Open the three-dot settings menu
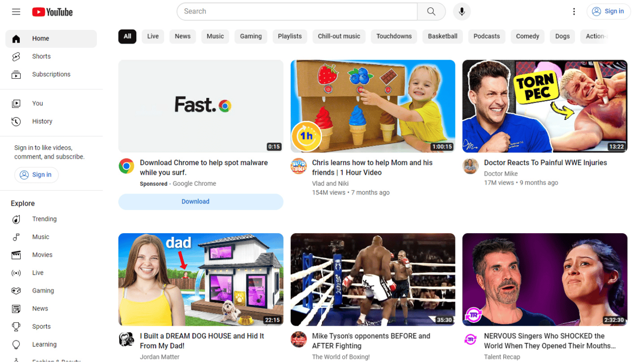Image resolution: width=644 pixels, height=362 pixels. tap(574, 11)
